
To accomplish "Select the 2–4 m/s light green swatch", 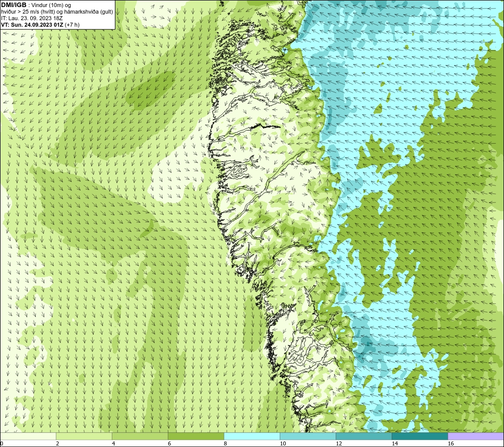I will point(84,436).
